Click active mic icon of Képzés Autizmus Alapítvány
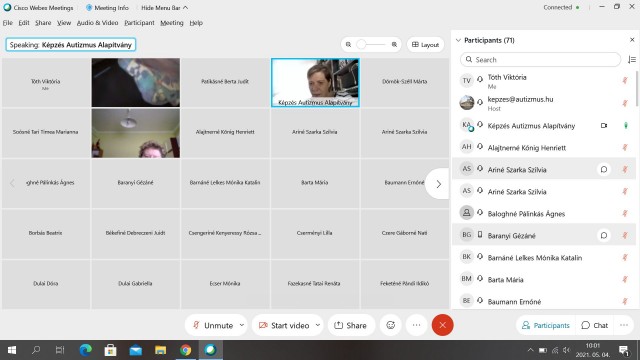 625,125
